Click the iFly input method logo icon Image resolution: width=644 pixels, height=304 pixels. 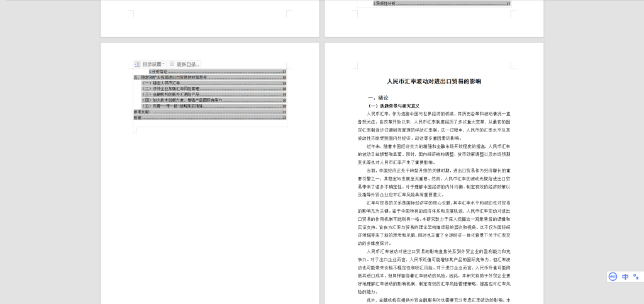click(x=613, y=276)
